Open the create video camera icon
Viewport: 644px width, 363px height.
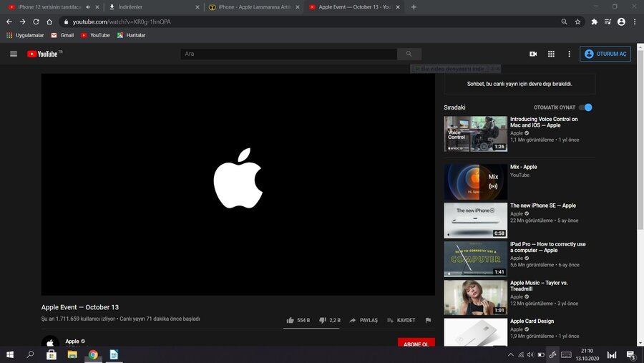[533, 54]
